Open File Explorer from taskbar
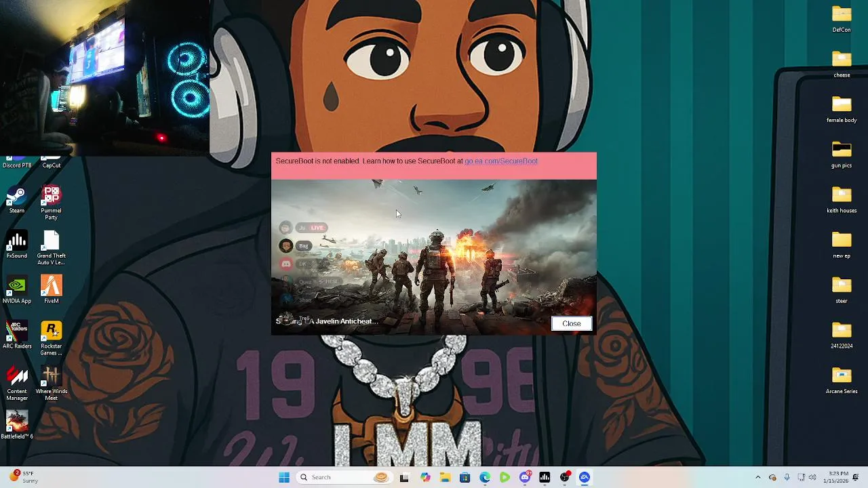The height and width of the screenshot is (488, 868). point(445,477)
